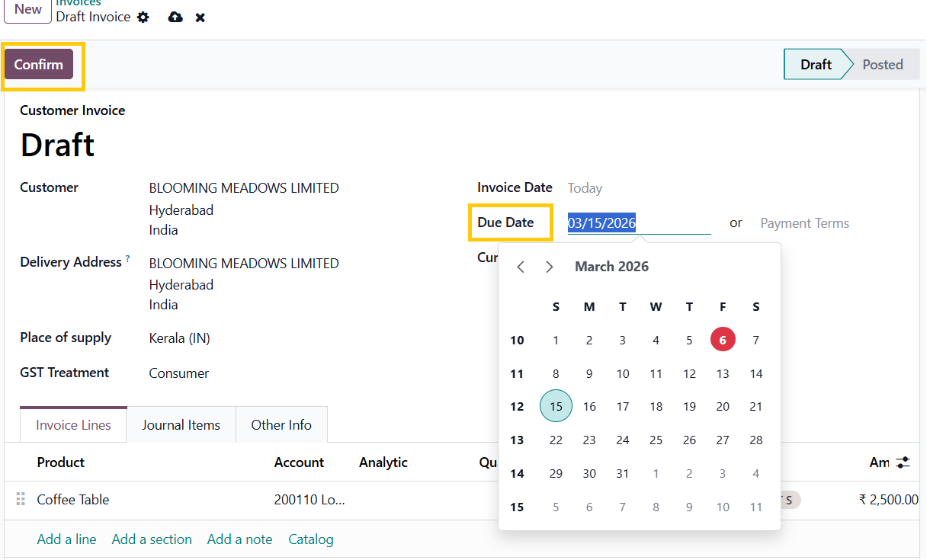Screen dimensions: 930x560
Task: Click the Confirm button
Action: [39, 65]
